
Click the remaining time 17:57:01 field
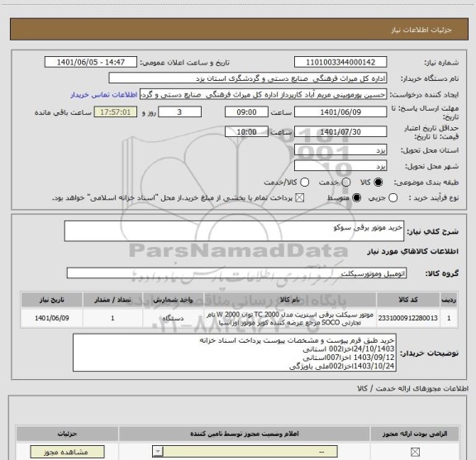click(116, 112)
